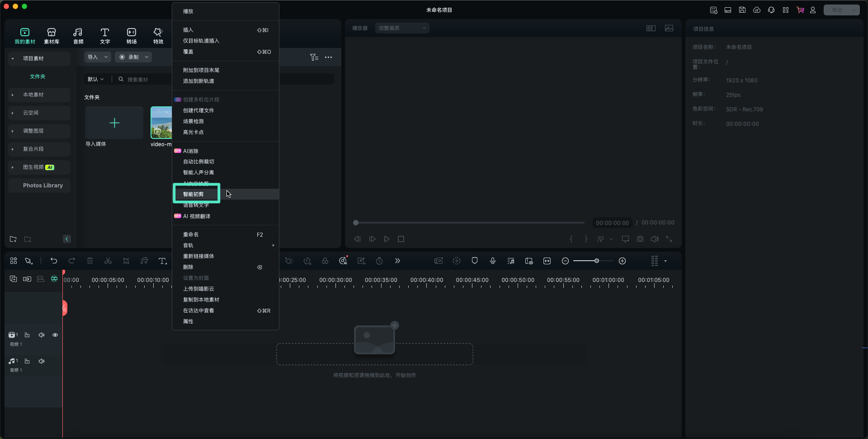Toggle visibility eye of 视频 1 track
The width and height of the screenshot is (868, 439).
(55, 335)
